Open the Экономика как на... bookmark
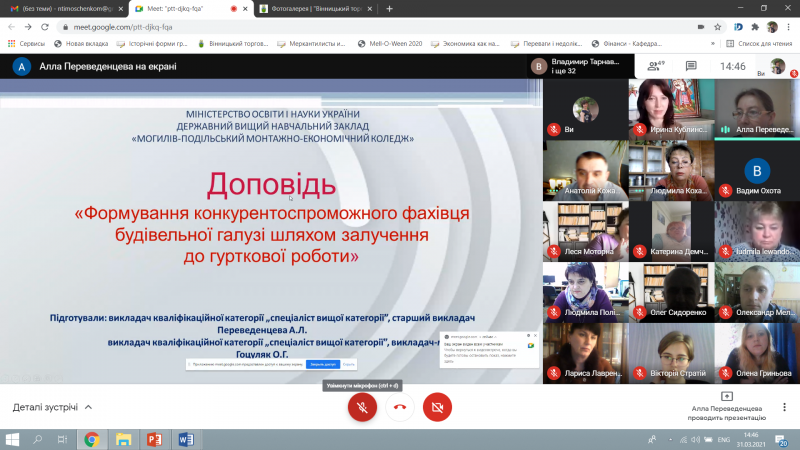The width and height of the screenshot is (800, 450). pyautogui.click(x=465, y=44)
